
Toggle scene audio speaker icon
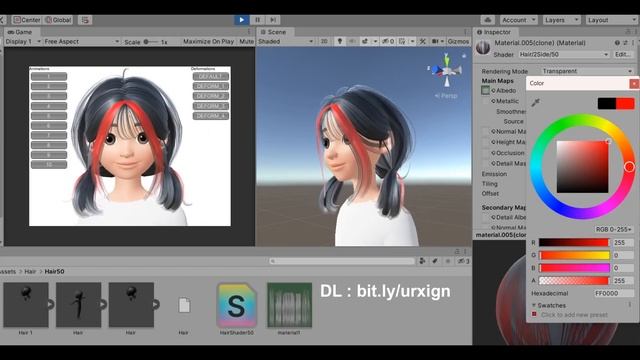[x=352, y=41]
